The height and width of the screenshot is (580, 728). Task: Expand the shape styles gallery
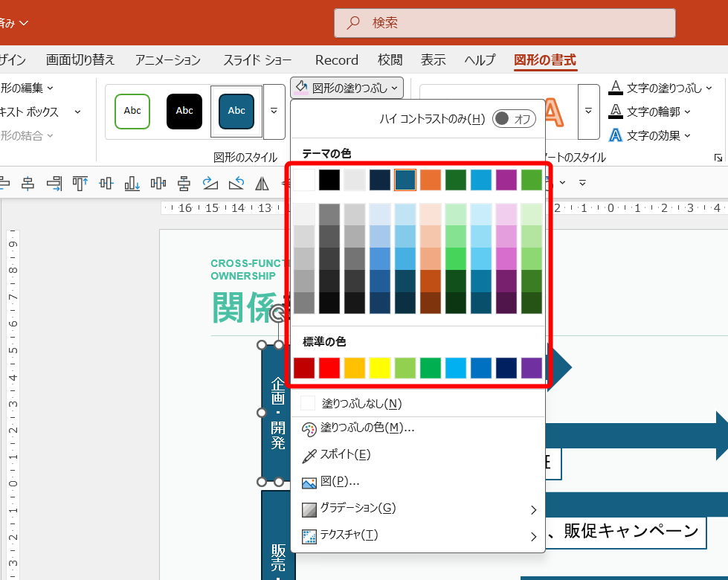[x=274, y=112]
